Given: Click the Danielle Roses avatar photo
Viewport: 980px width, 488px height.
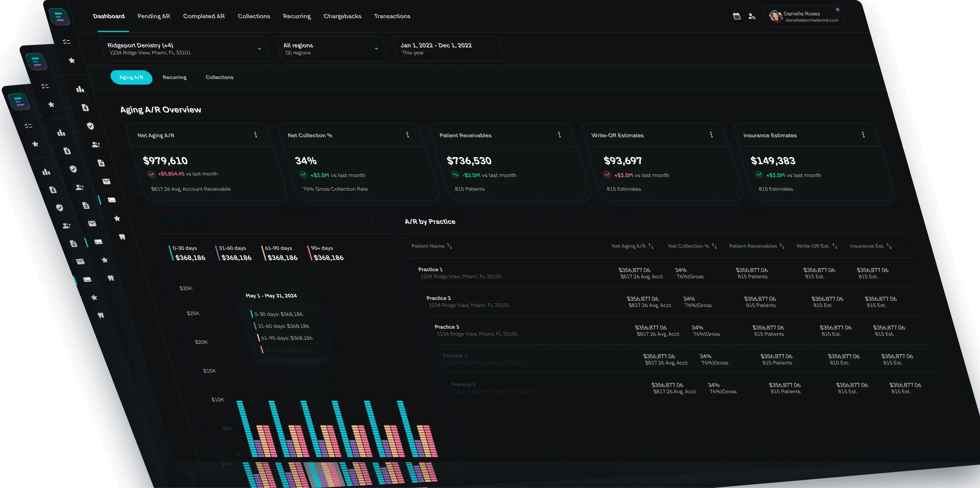Looking at the screenshot, I should tap(775, 16).
